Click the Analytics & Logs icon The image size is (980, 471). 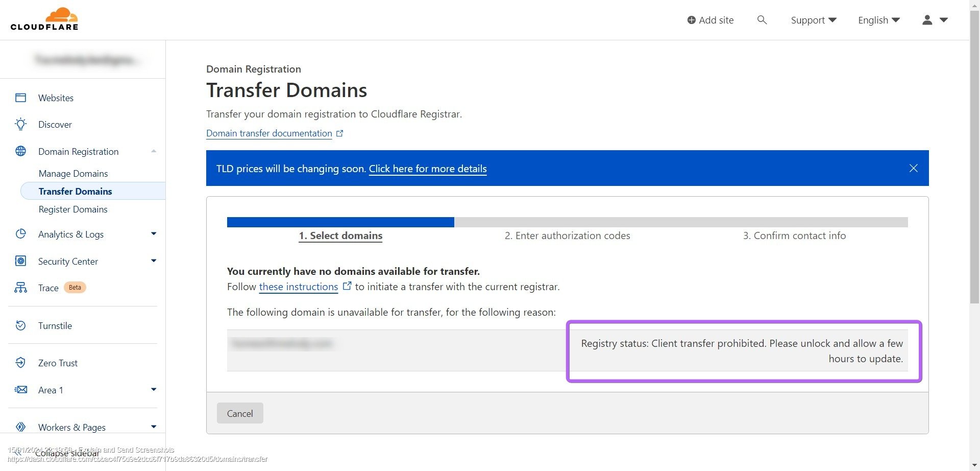click(x=20, y=234)
